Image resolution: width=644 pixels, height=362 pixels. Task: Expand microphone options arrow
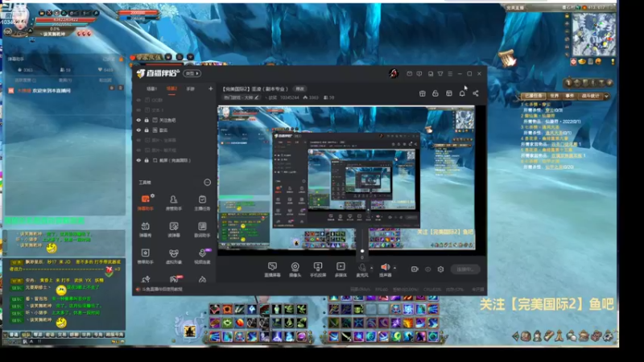372,268
